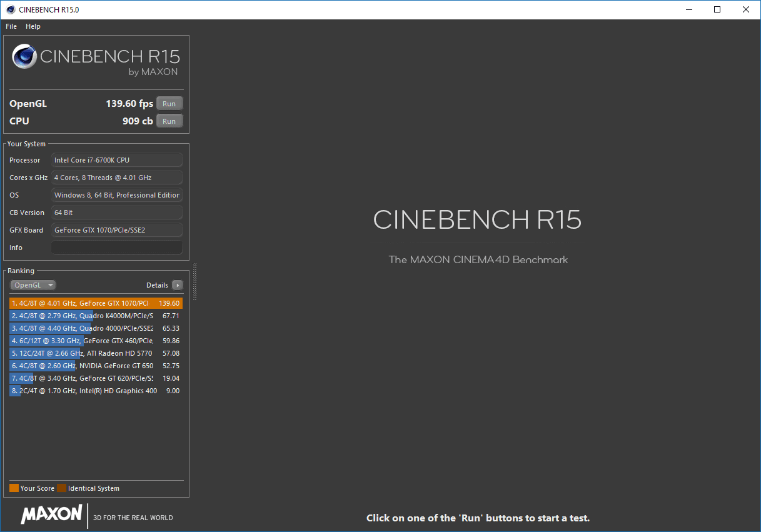This screenshot has width=761, height=532.
Task: Select ranking row 7 GeForce GT 620
Action: click(x=96, y=378)
